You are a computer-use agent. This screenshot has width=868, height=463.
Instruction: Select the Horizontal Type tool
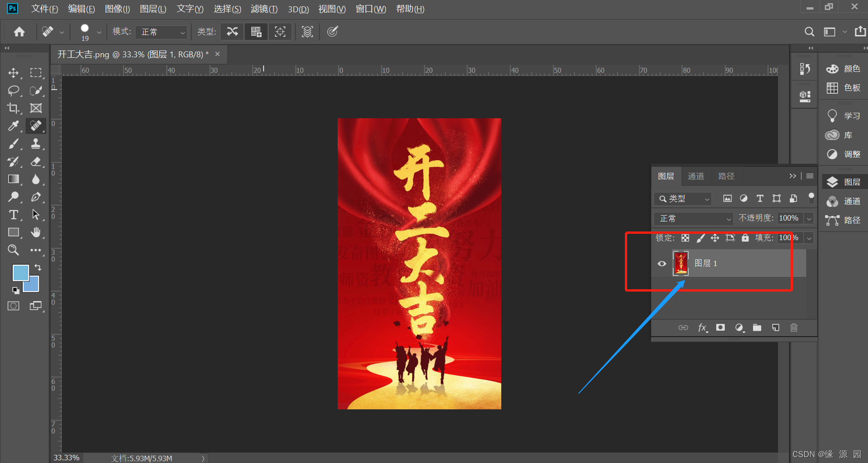point(13,215)
